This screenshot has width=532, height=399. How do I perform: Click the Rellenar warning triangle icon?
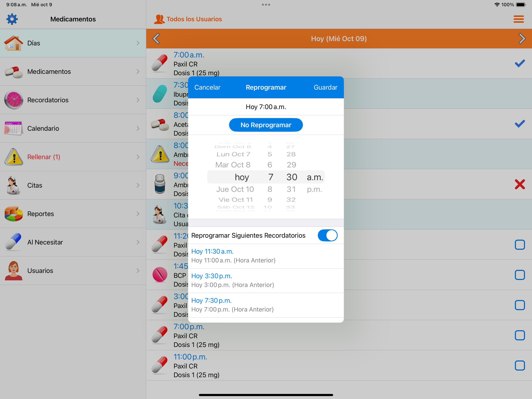click(14, 157)
